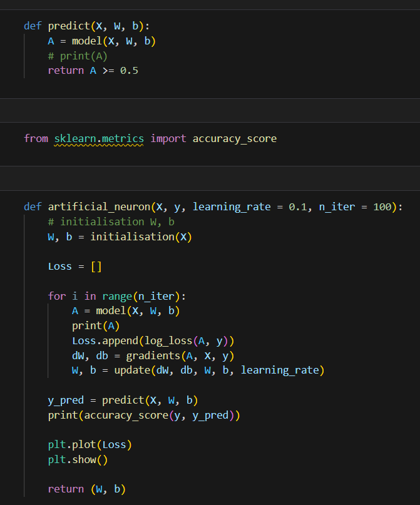Click the 'y_pred = predict(X, W, b)' line
The image size is (420, 505).
(123, 400)
